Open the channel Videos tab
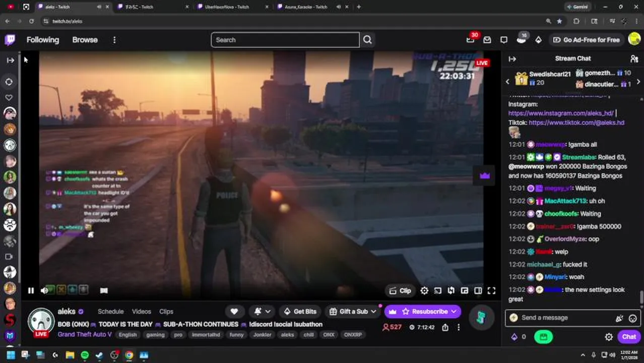Image resolution: width=644 pixels, height=363 pixels. coord(142,312)
